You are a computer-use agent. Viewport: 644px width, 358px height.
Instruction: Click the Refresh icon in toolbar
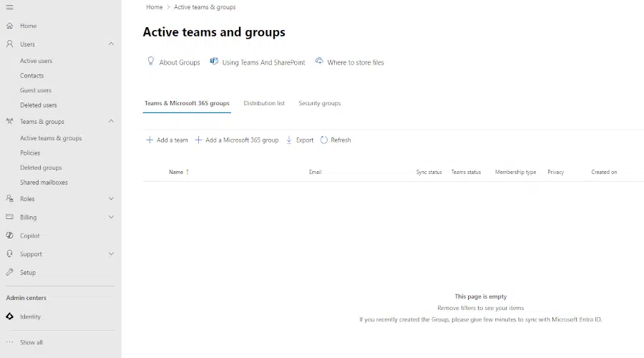pos(324,140)
